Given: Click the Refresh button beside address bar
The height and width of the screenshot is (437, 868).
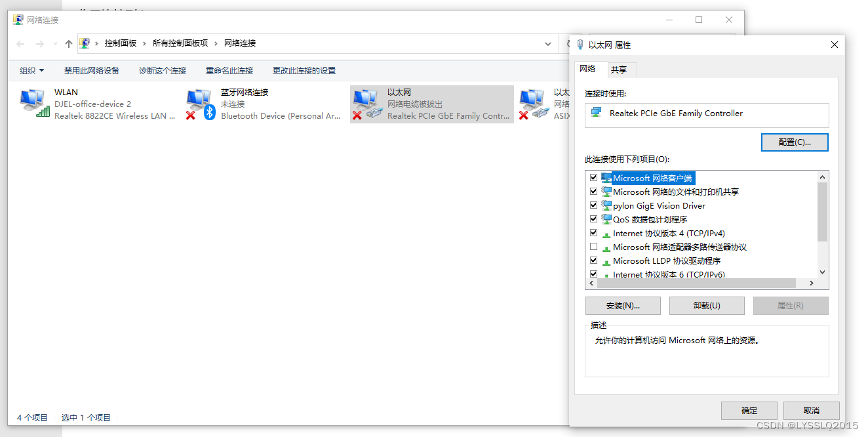Looking at the screenshot, I should (x=568, y=44).
